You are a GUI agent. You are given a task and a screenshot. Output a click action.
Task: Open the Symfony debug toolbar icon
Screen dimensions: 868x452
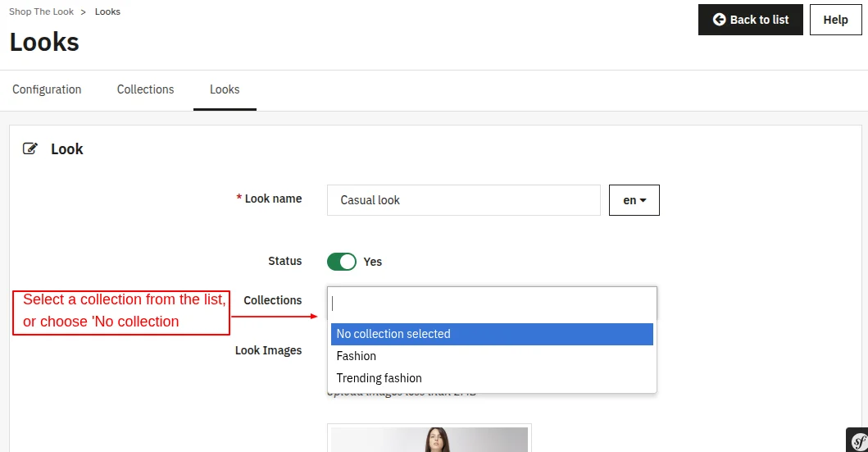coord(857,441)
